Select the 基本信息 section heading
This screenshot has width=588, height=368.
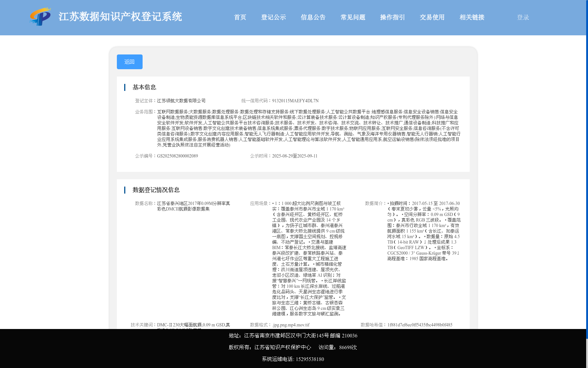click(x=144, y=87)
